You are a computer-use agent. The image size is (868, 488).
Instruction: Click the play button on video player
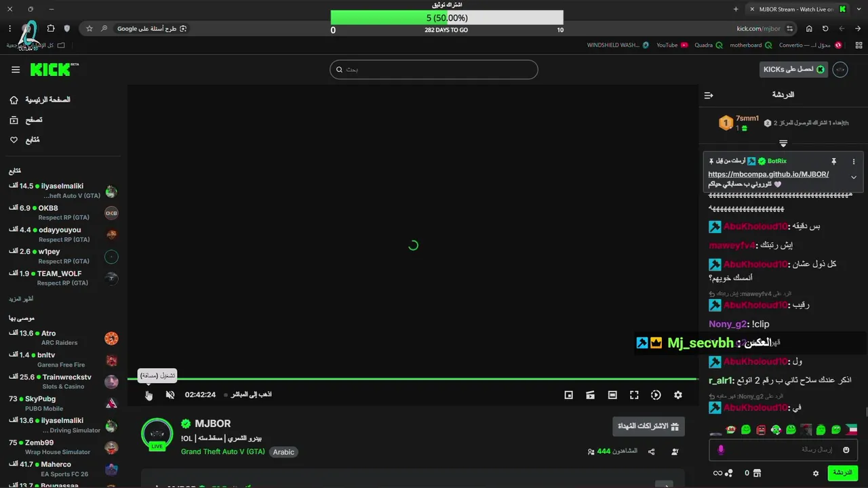click(x=149, y=395)
